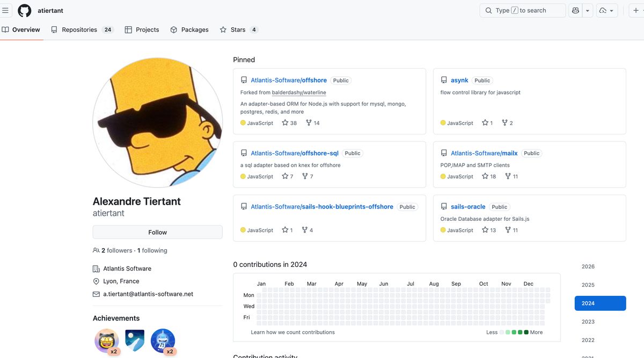The image size is (644, 358).
Task: Open the Pull Shark achievement badge
Action: click(163, 341)
